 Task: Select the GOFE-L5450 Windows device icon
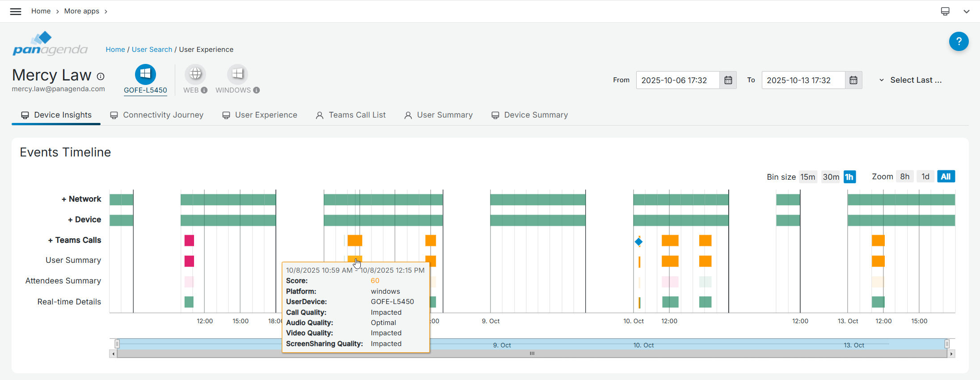145,74
